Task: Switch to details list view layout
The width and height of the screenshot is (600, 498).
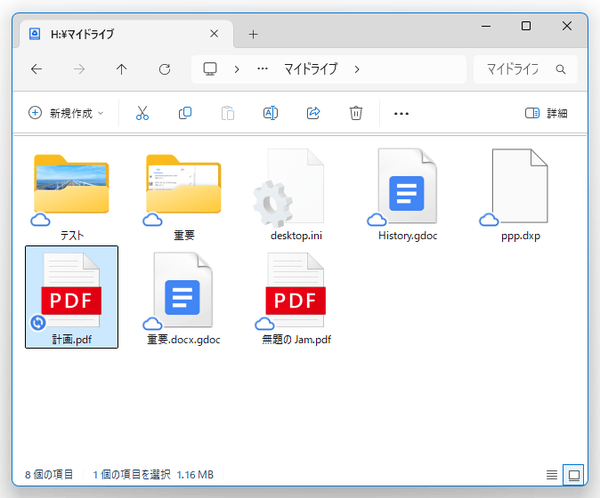Action: click(552, 474)
